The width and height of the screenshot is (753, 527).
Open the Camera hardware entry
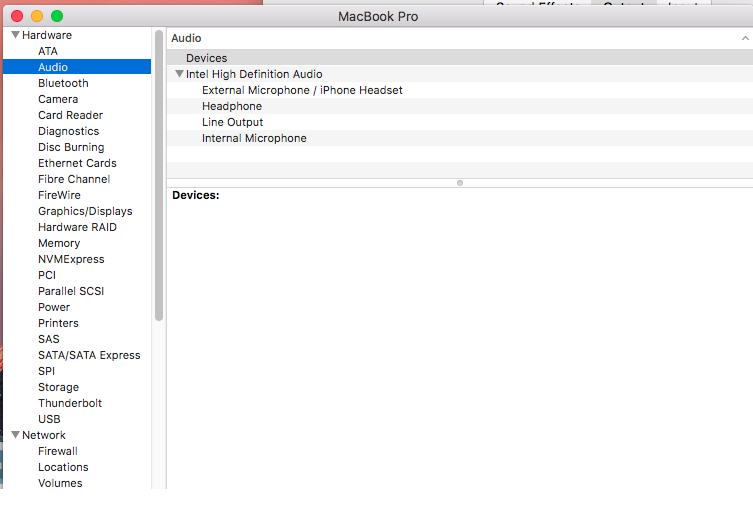(x=58, y=99)
